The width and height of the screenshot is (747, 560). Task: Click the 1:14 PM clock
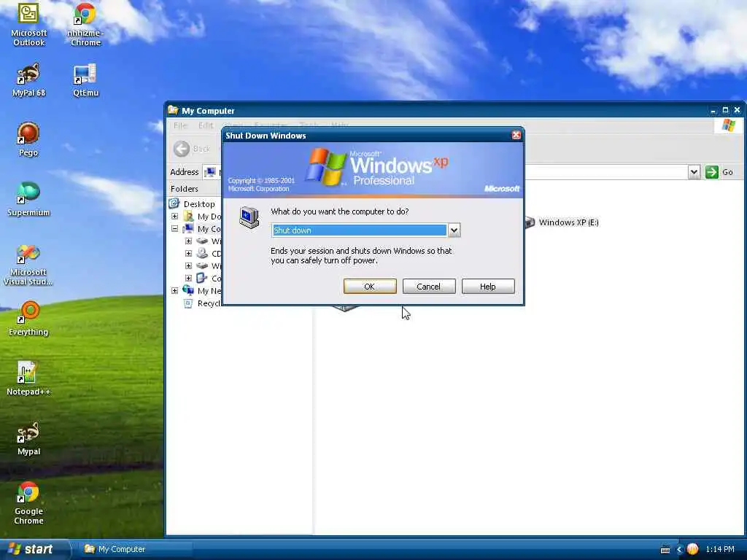pyautogui.click(x=720, y=549)
